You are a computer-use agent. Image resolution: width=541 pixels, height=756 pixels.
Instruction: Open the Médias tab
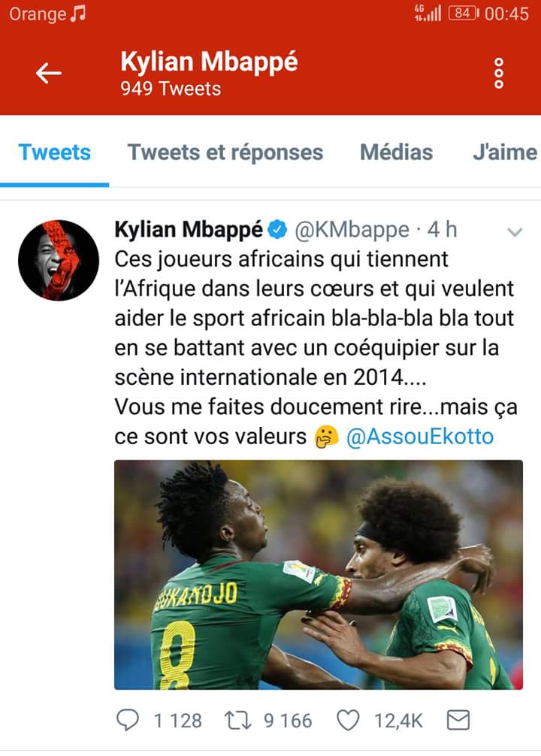pyautogui.click(x=396, y=153)
